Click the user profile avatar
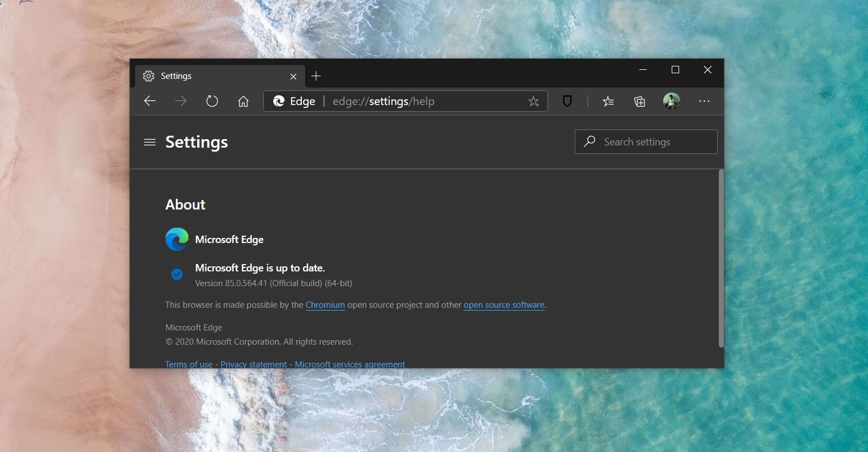The width and height of the screenshot is (868, 452). click(672, 101)
